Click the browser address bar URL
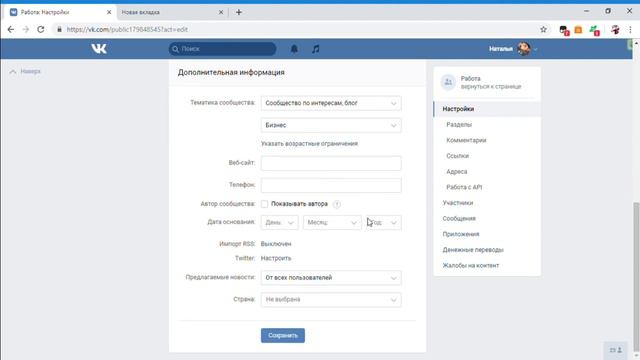The image size is (640, 360). pyautogui.click(x=127, y=29)
